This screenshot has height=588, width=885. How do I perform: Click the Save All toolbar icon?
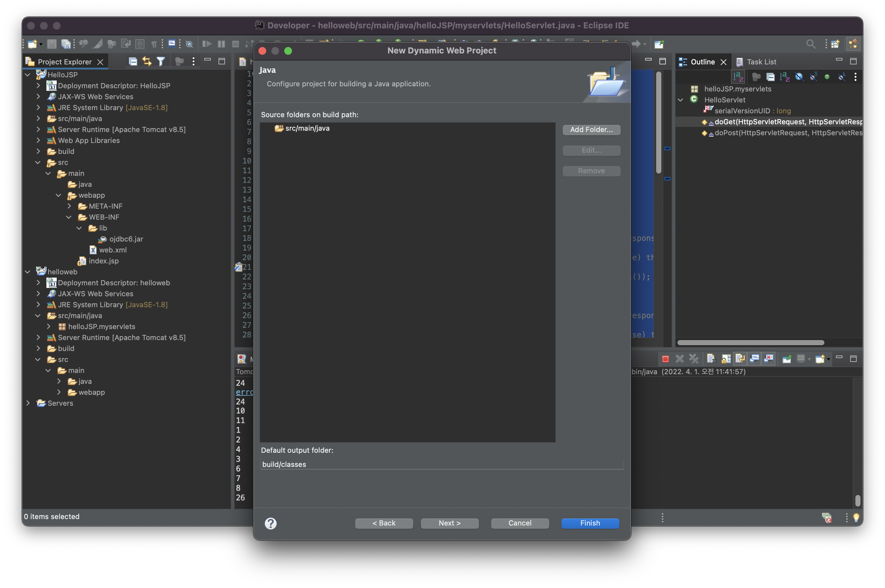[x=66, y=44]
